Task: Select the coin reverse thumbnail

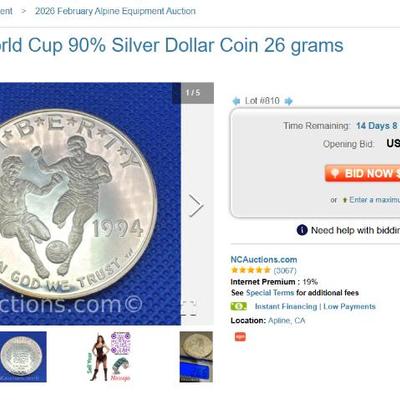Action: pos(23,357)
